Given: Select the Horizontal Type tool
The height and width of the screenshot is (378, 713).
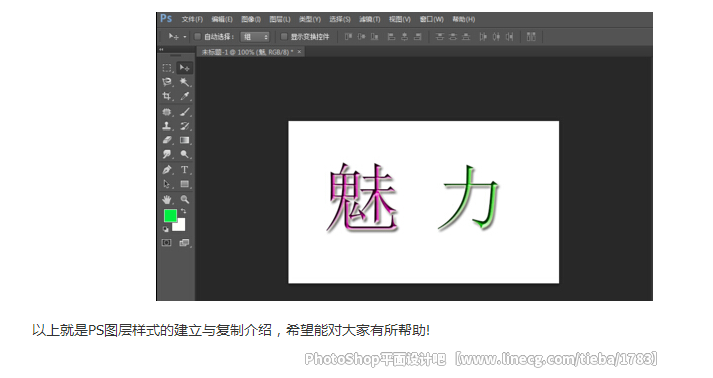Looking at the screenshot, I should [184, 170].
